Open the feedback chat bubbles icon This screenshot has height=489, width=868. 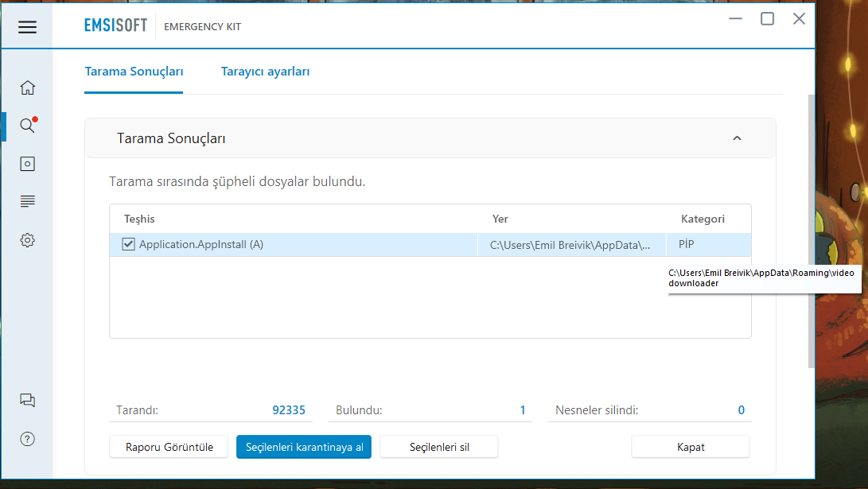[x=27, y=400]
